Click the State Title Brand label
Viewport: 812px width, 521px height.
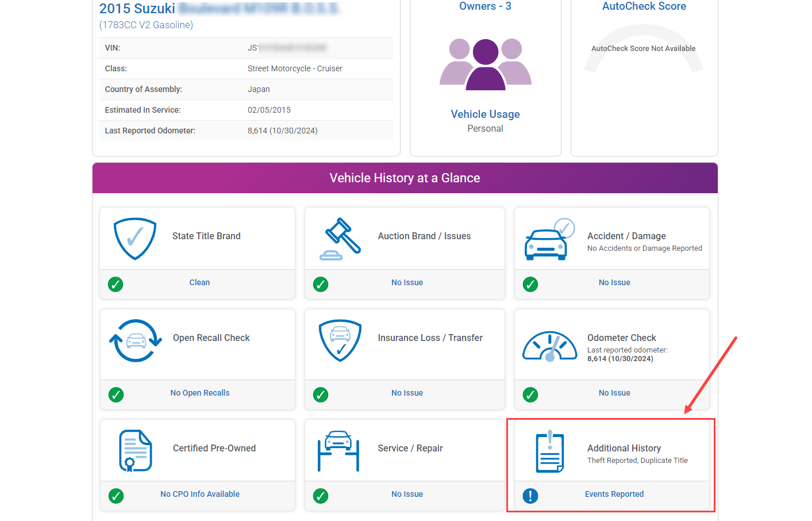(x=206, y=236)
